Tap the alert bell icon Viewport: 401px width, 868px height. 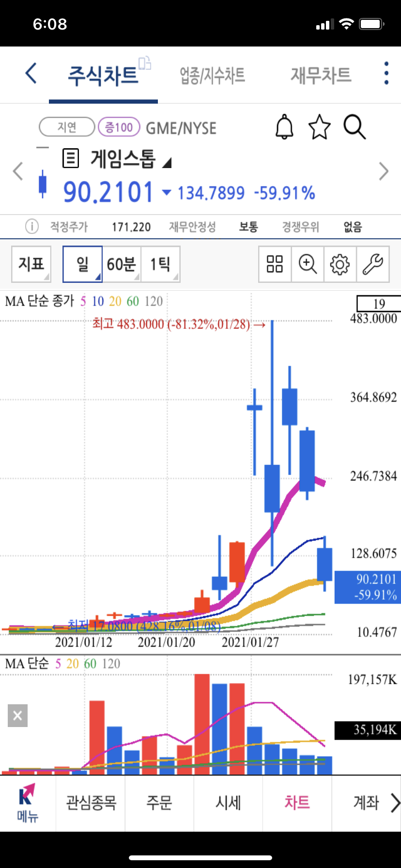point(284,127)
